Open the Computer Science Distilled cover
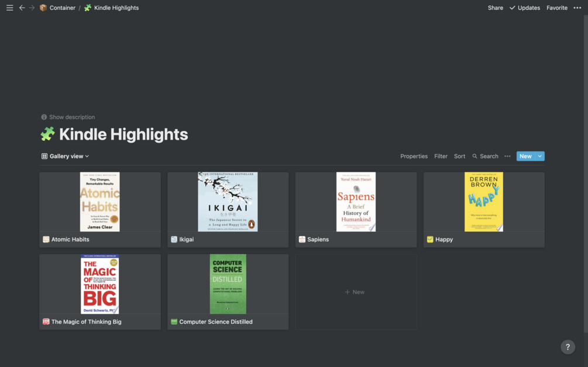Viewport: 588px width, 367px height. pos(228,284)
